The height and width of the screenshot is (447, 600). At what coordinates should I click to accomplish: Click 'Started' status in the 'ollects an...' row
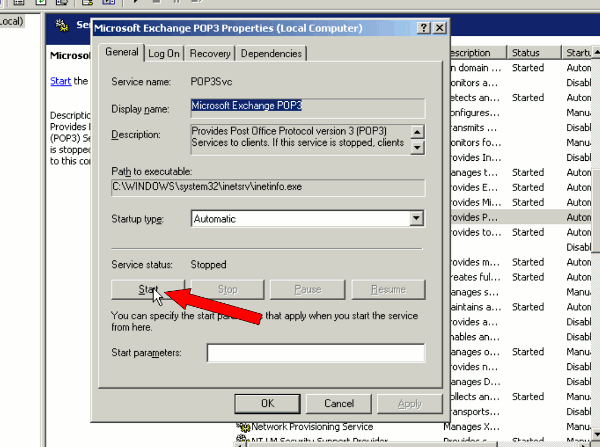click(528, 396)
